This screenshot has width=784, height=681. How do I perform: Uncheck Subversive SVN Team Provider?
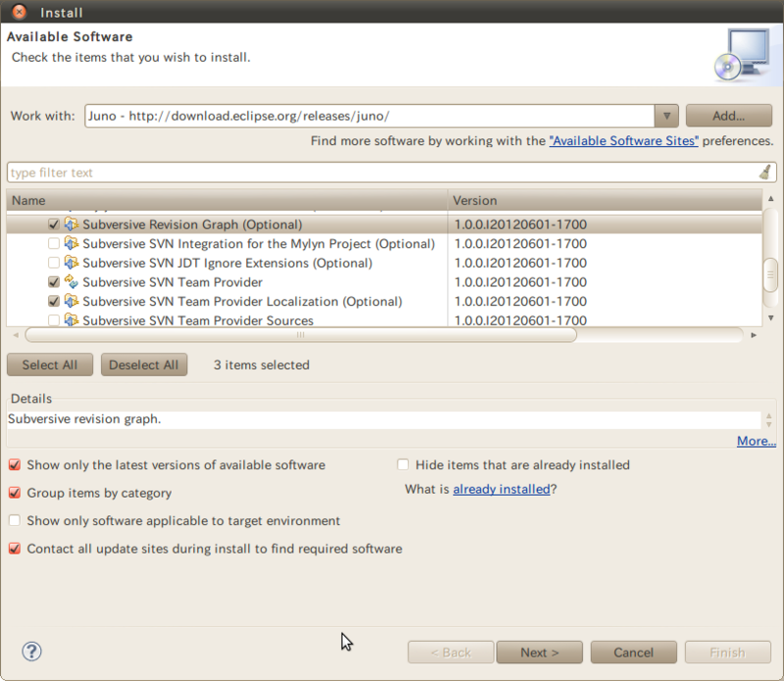54,282
